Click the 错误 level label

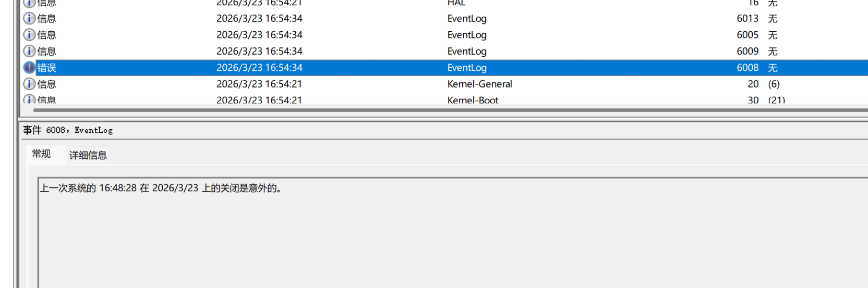(x=46, y=68)
